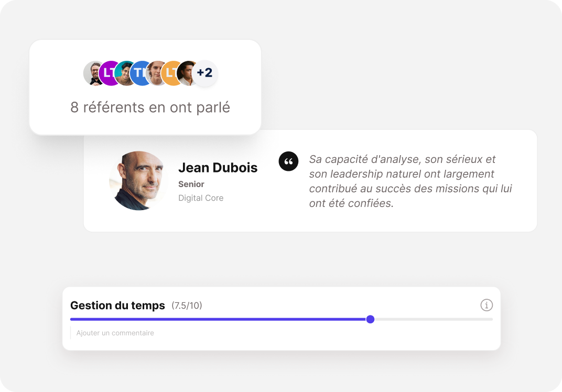Click the dark-haired man avatar before +2
The height and width of the screenshot is (392, 562).
click(x=186, y=73)
